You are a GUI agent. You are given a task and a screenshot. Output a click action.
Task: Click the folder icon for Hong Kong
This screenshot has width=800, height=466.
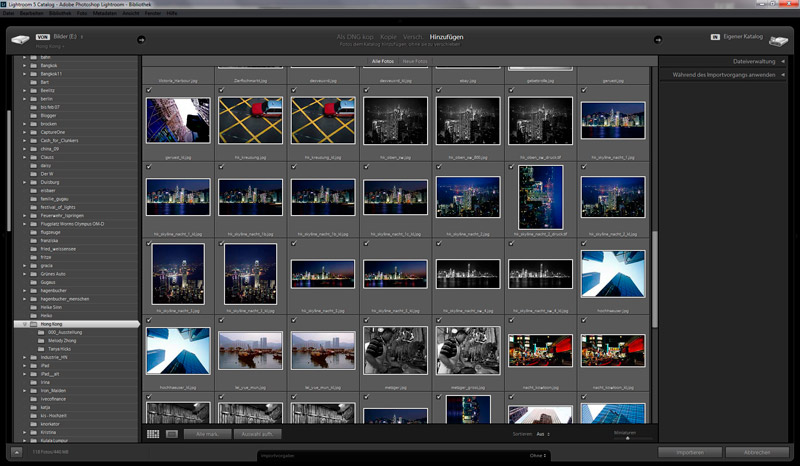pyautogui.click(x=33, y=325)
